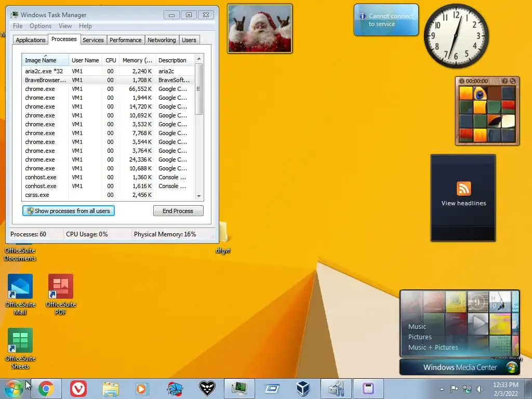Click the Santa slideshow gadget picture

click(260, 29)
